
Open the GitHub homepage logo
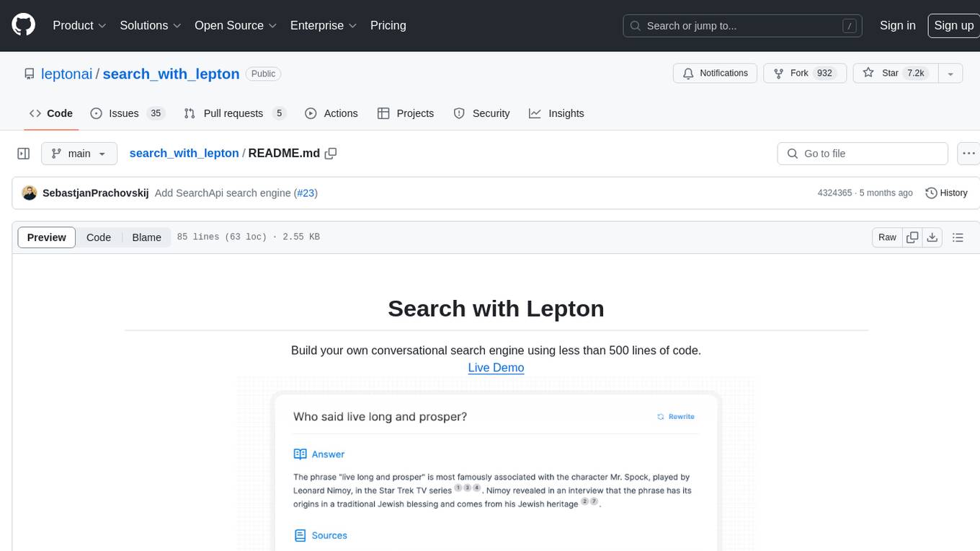(x=23, y=25)
